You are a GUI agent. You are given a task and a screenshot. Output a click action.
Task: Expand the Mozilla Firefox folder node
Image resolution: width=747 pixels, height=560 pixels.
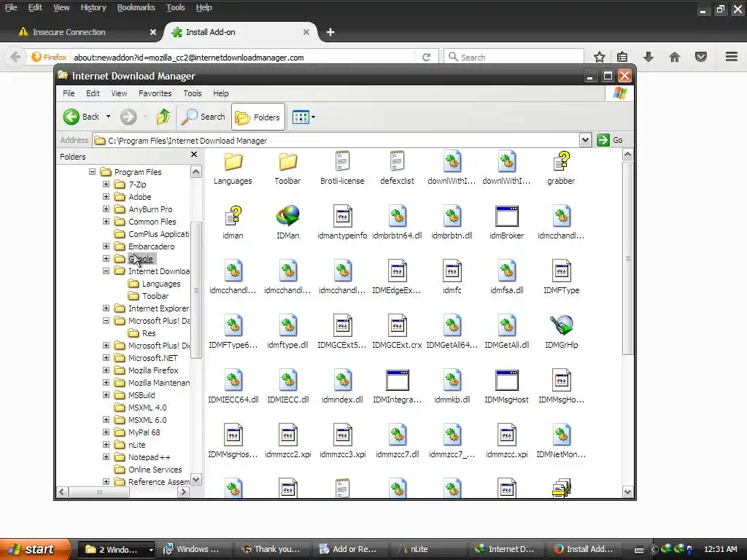pyautogui.click(x=107, y=370)
